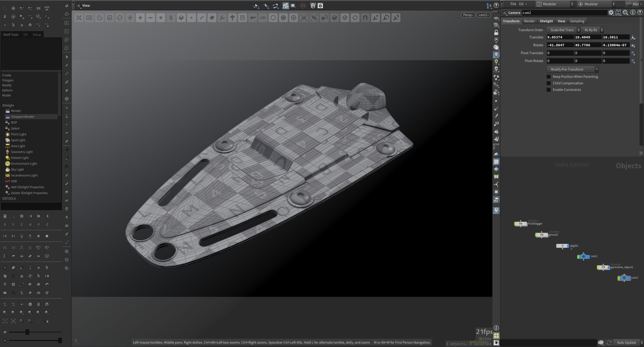Screen dimensions: 644x347
Task: Toggle the lock icon in display sidebar
Action: tap(496, 32)
